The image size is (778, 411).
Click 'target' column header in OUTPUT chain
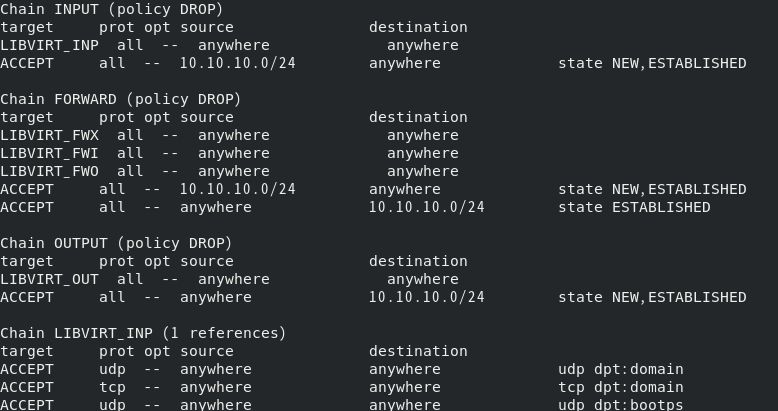27,262
